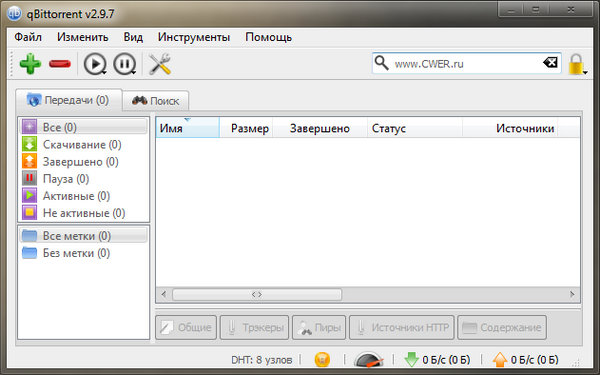Viewport: 600px width, 375px height.
Task: Switch to the Передачи (0) tab
Action: click(x=69, y=100)
